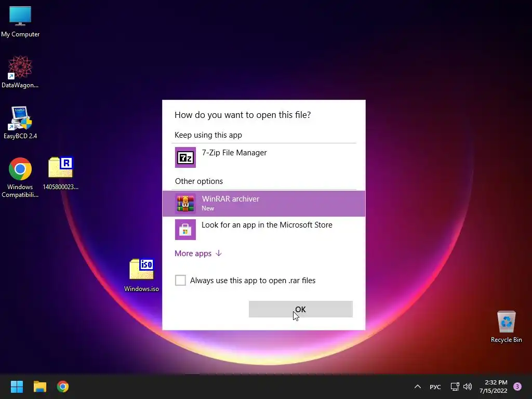Select the 7-Zip File Manager icon
This screenshot has width=532, height=399.
(185, 157)
